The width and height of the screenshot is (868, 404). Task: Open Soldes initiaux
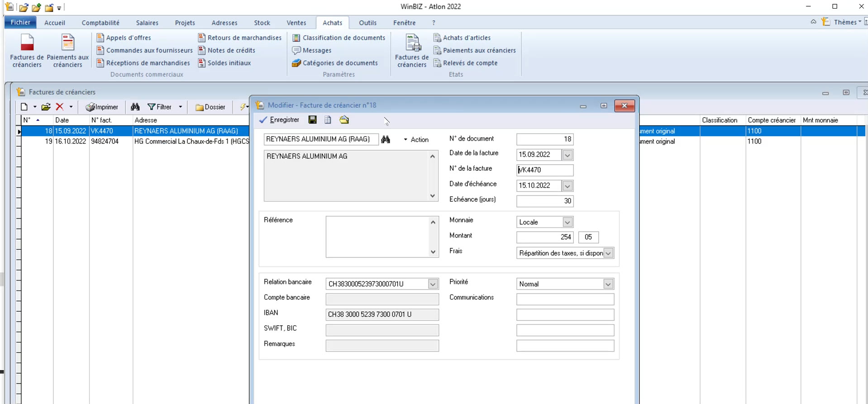224,63
